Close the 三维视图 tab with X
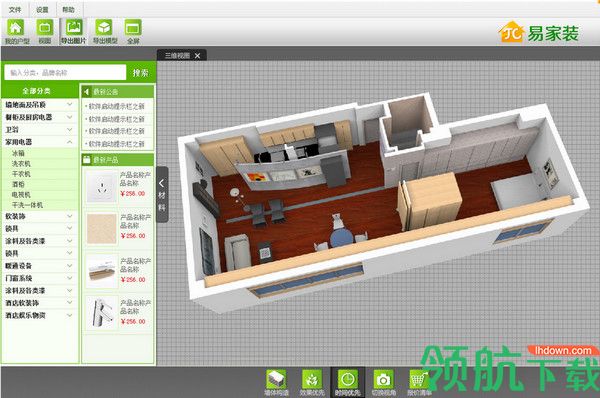 (x=197, y=56)
